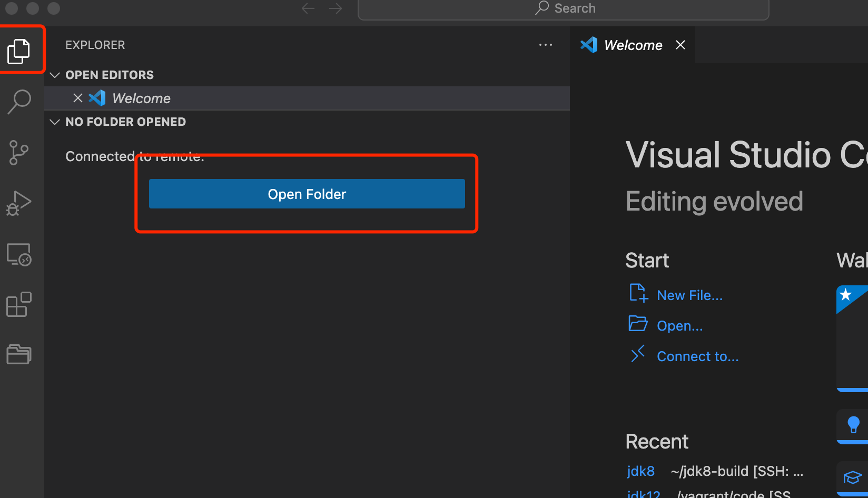Screen dimensions: 868x498
Task: Click the New File... link
Action: [689, 295]
